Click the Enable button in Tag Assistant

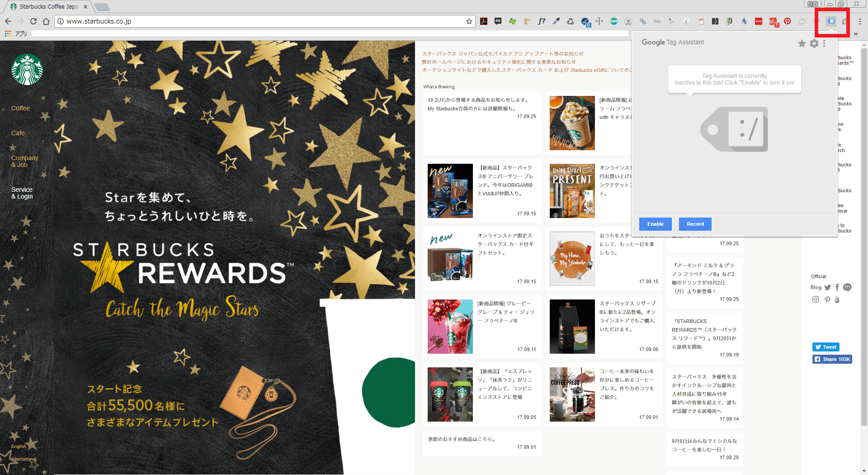pyautogui.click(x=656, y=224)
